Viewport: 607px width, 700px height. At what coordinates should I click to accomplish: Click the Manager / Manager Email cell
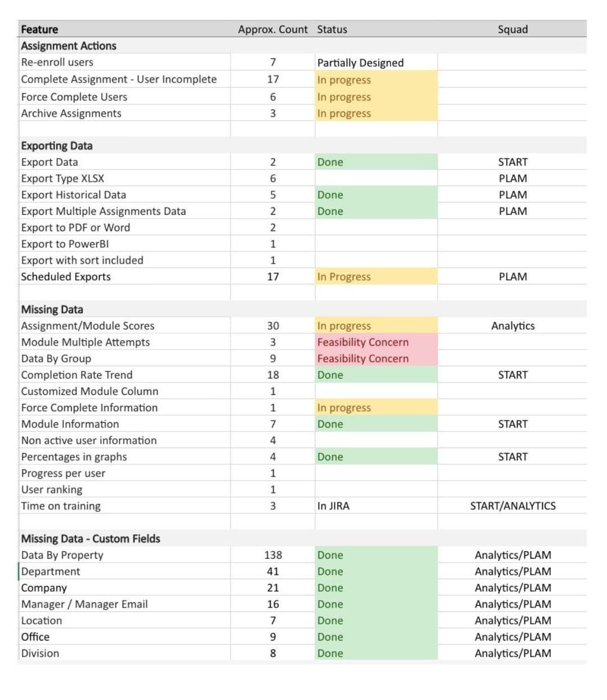(125, 604)
